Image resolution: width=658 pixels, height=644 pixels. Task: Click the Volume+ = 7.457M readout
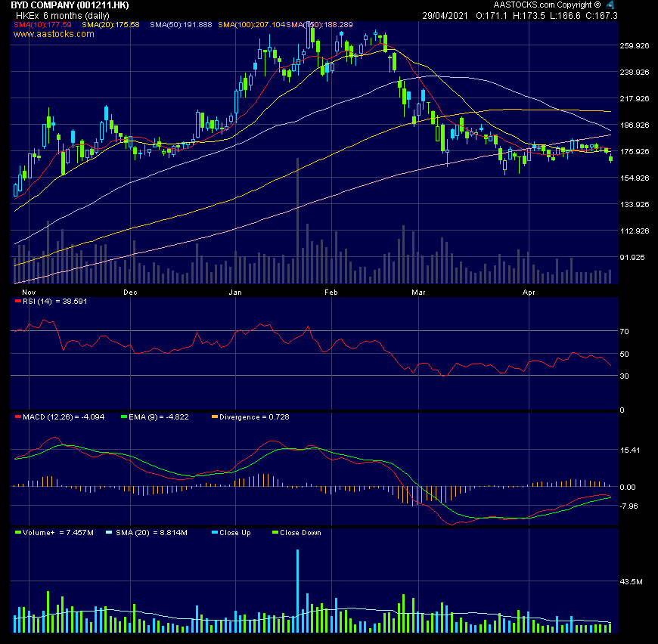(x=58, y=532)
